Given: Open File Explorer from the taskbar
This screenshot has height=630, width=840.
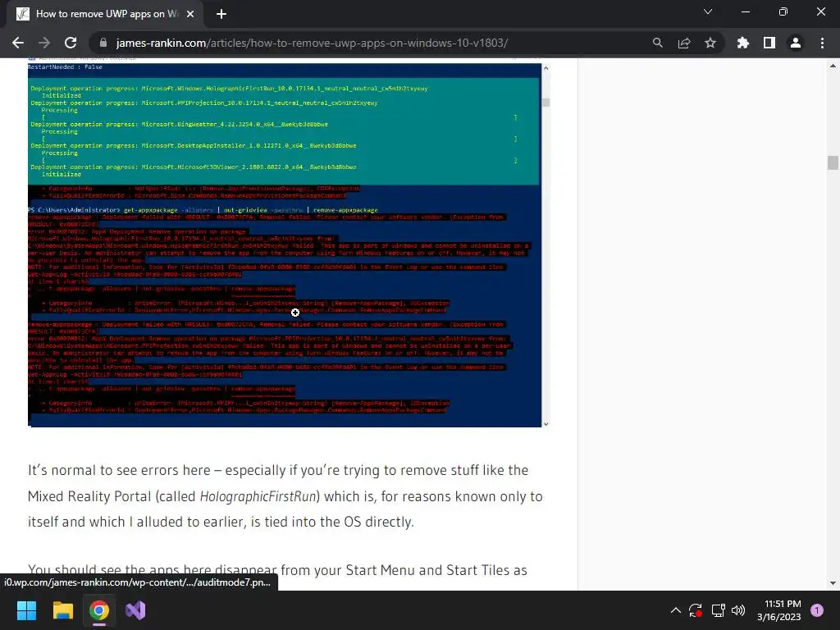Looking at the screenshot, I should tap(62, 610).
